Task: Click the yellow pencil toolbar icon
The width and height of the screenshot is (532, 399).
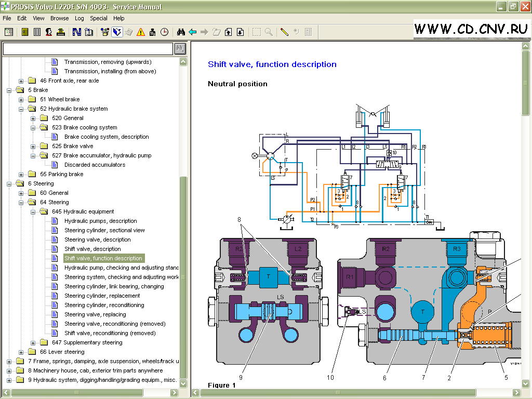Action: [284, 32]
